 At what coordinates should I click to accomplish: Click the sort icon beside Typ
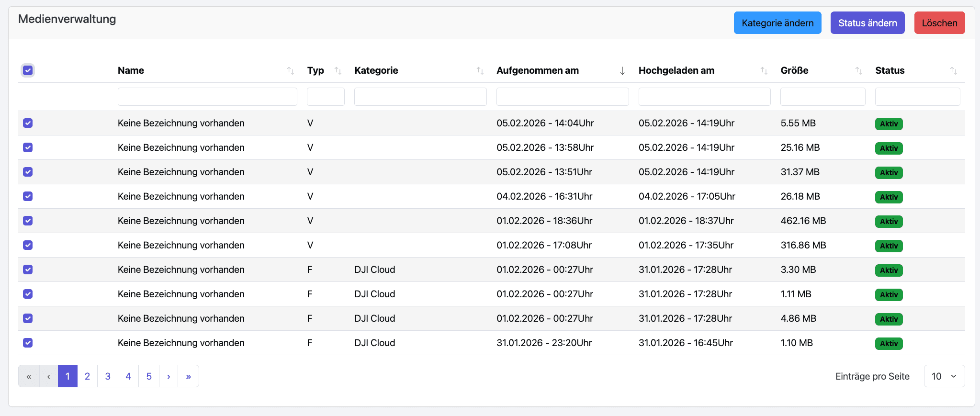338,71
